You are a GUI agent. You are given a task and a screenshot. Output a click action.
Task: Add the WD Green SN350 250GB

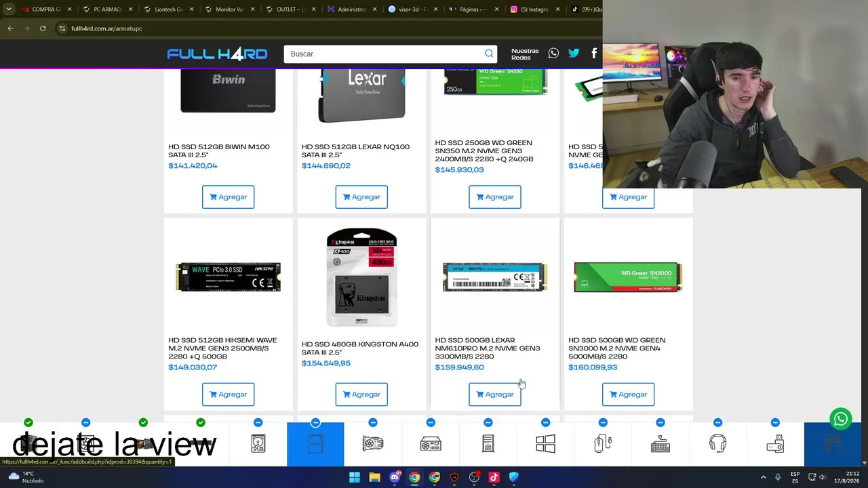(x=495, y=197)
